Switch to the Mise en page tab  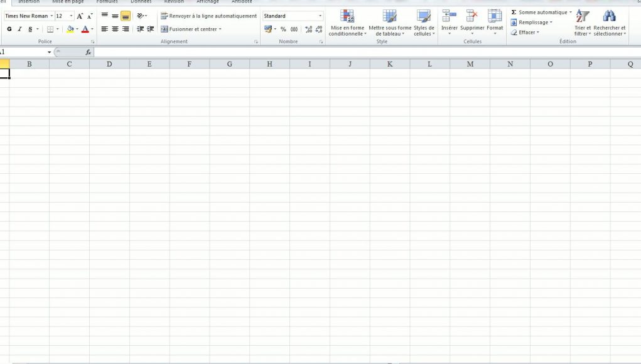[x=68, y=2]
